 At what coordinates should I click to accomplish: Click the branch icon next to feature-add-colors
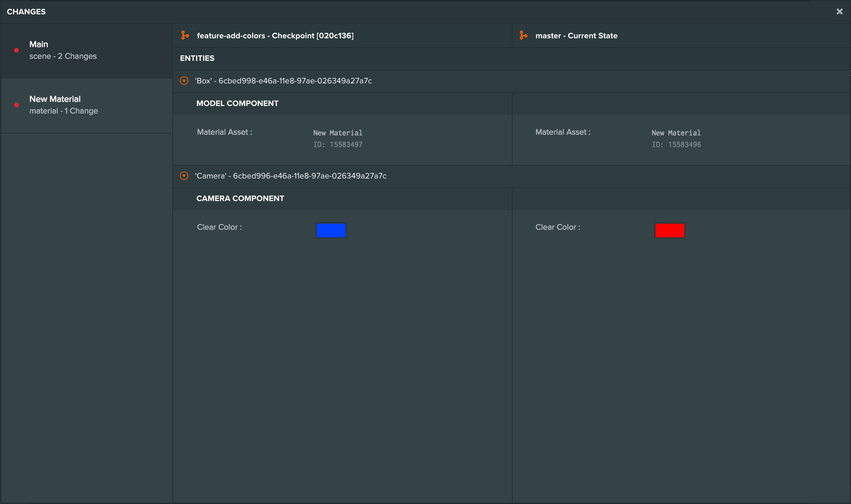coord(185,35)
